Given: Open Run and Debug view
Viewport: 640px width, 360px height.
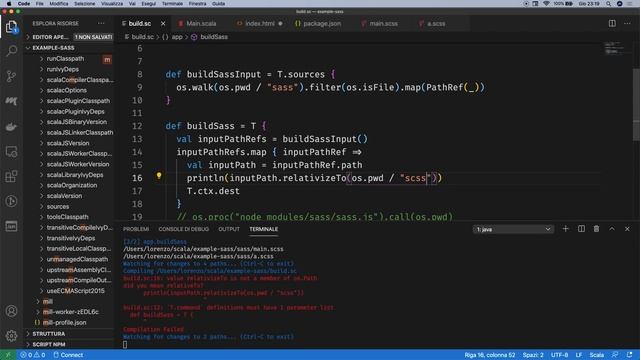Looking at the screenshot, I should [x=11, y=201].
